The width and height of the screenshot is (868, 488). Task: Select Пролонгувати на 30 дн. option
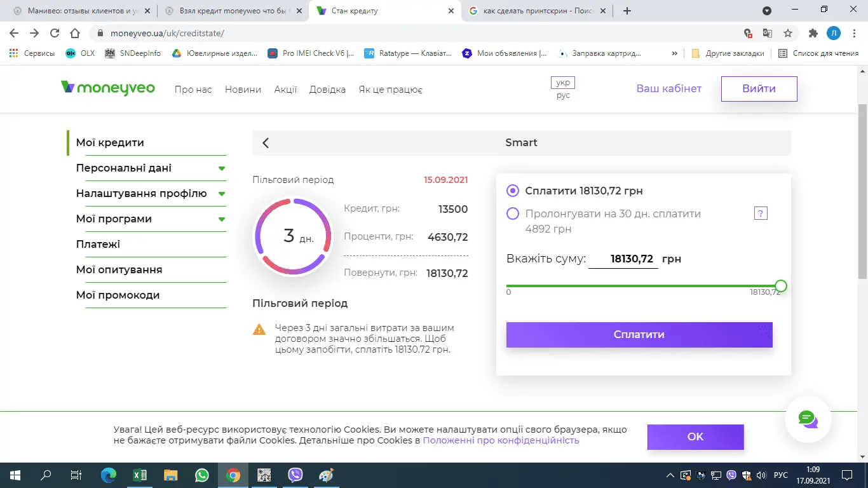(x=513, y=213)
